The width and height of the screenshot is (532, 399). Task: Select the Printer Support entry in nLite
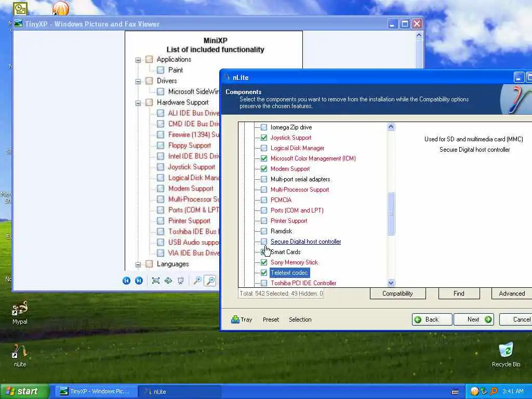(x=289, y=221)
